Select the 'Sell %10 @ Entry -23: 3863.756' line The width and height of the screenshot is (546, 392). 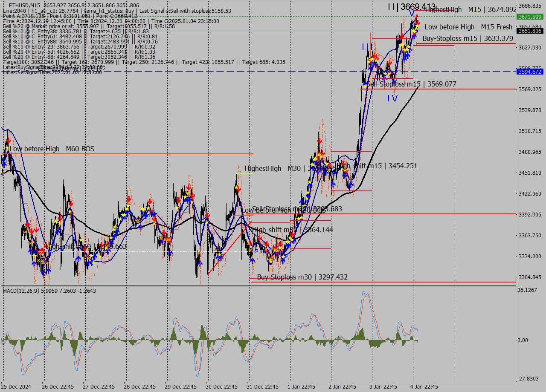click(x=79, y=46)
